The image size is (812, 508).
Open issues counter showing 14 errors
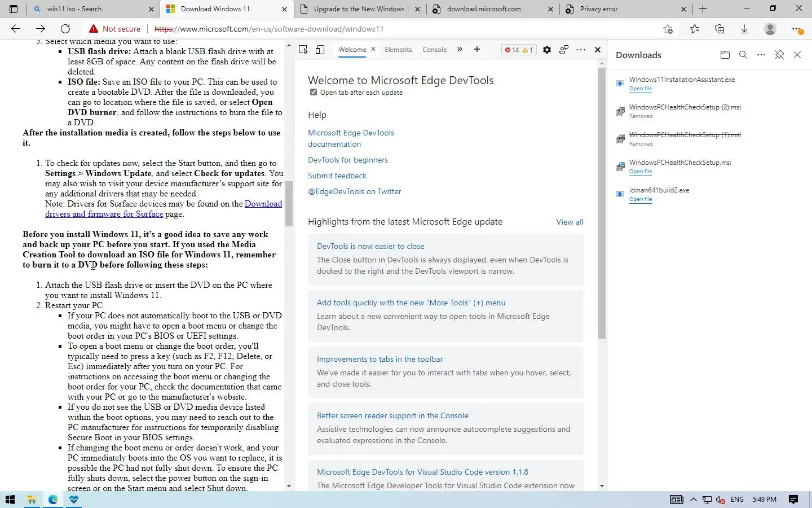coord(519,50)
